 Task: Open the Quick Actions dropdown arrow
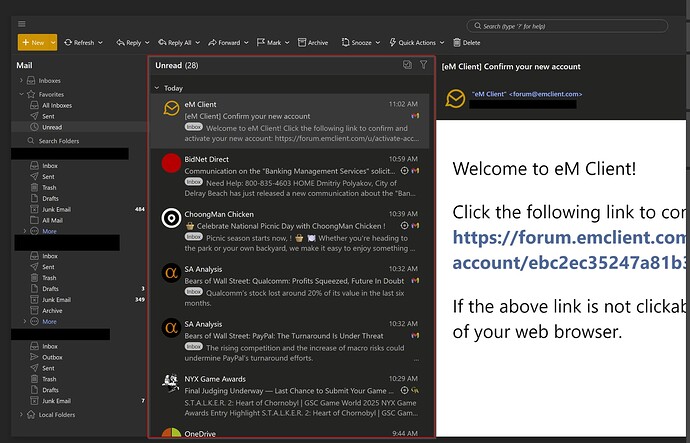coord(442,43)
